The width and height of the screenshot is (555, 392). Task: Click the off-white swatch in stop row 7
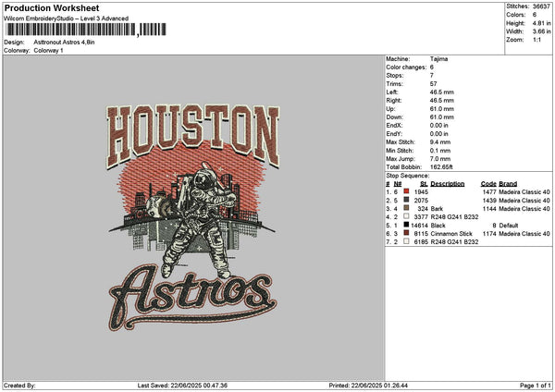(406, 241)
